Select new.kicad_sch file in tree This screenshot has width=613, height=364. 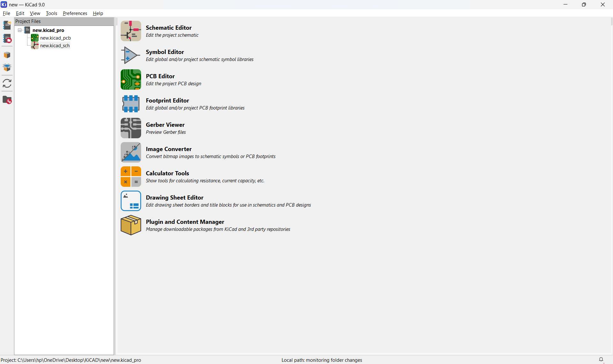(x=55, y=46)
